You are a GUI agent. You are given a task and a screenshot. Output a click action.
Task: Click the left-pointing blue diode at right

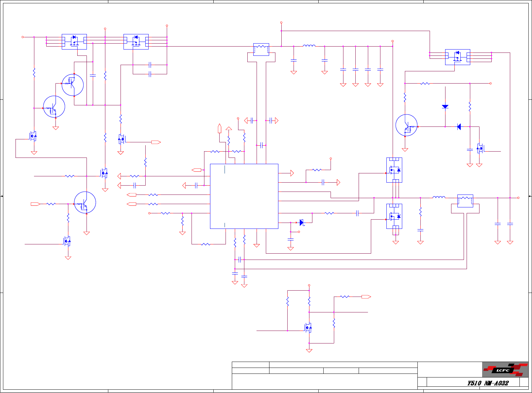(x=459, y=126)
